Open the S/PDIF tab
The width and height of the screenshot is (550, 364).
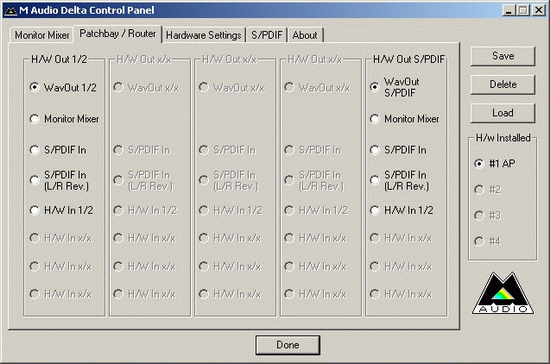(267, 35)
